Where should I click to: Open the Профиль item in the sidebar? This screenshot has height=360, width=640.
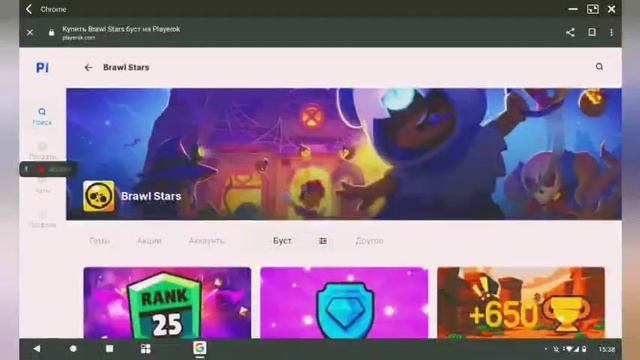coord(42,219)
